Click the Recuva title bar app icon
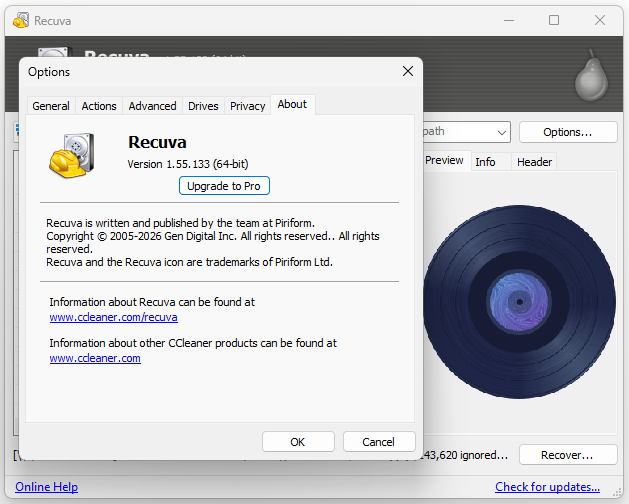 [20, 20]
